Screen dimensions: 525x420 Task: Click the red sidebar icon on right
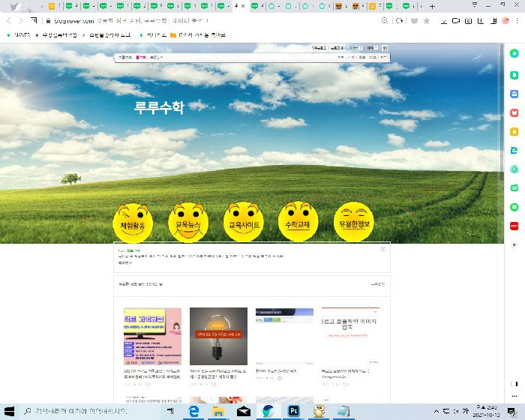pyautogui.click(x=514, y=226)
